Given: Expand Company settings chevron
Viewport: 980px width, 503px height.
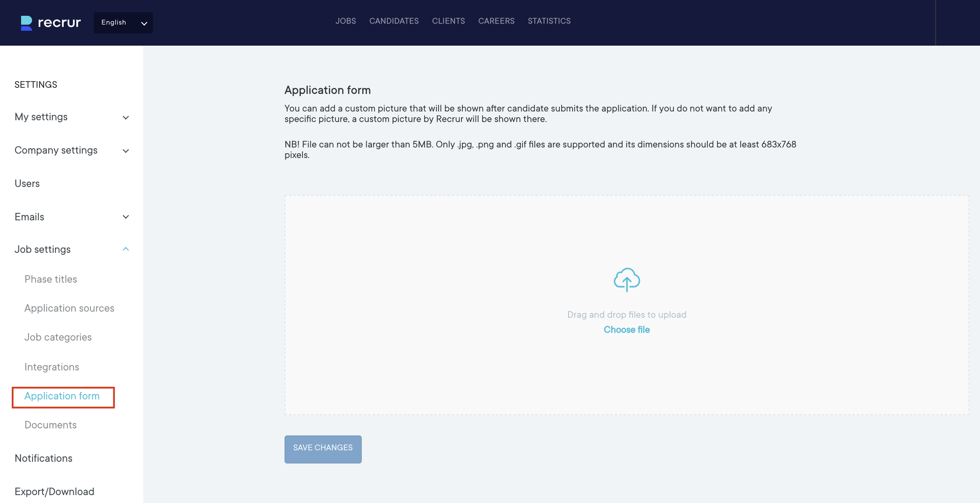Looking at the screenshot, I should (x=126, y=151).
